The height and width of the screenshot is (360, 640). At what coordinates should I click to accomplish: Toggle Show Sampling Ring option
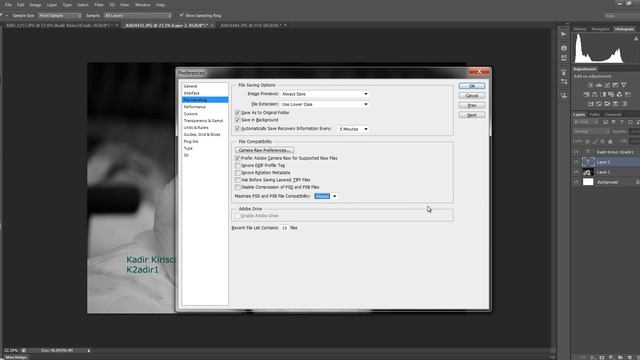click(182, 16)
